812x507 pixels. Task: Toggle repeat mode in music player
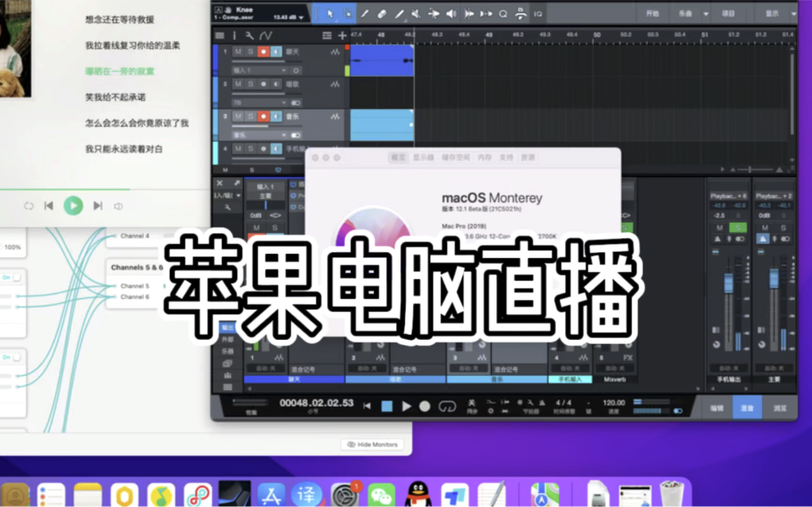28,206
